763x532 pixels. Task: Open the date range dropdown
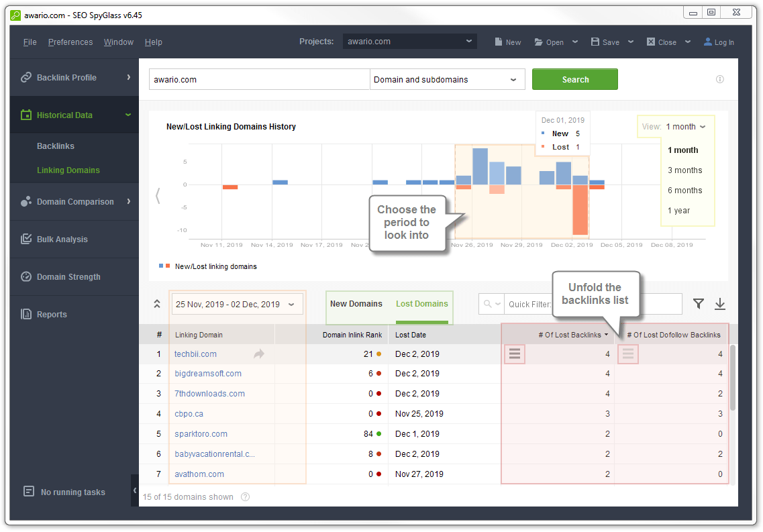tap(238, 304)
